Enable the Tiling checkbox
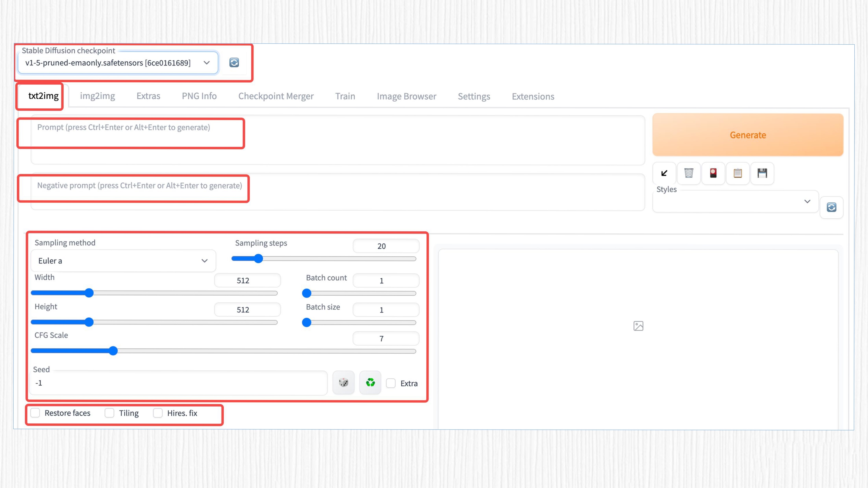868x488 pixels. click(109, 413)
